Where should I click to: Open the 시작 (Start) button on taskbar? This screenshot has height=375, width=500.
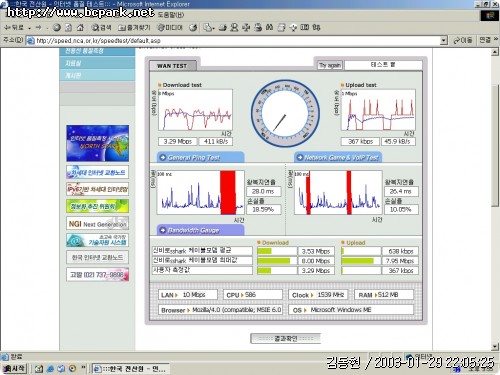tap(14, 368)
